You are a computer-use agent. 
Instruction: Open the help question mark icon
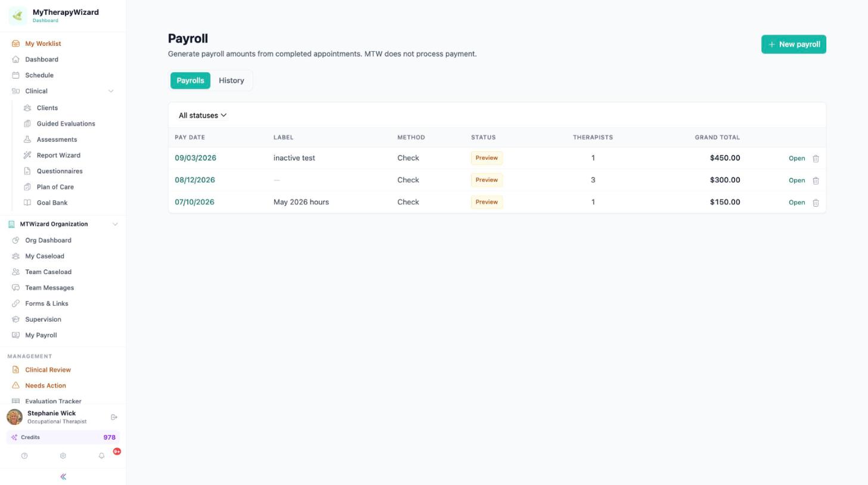tap(24, 456)
